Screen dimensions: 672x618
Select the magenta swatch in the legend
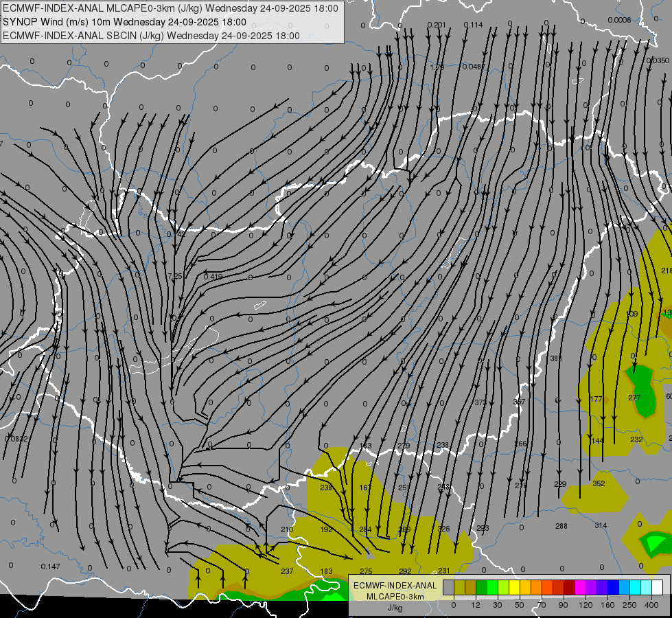(580, 587)
